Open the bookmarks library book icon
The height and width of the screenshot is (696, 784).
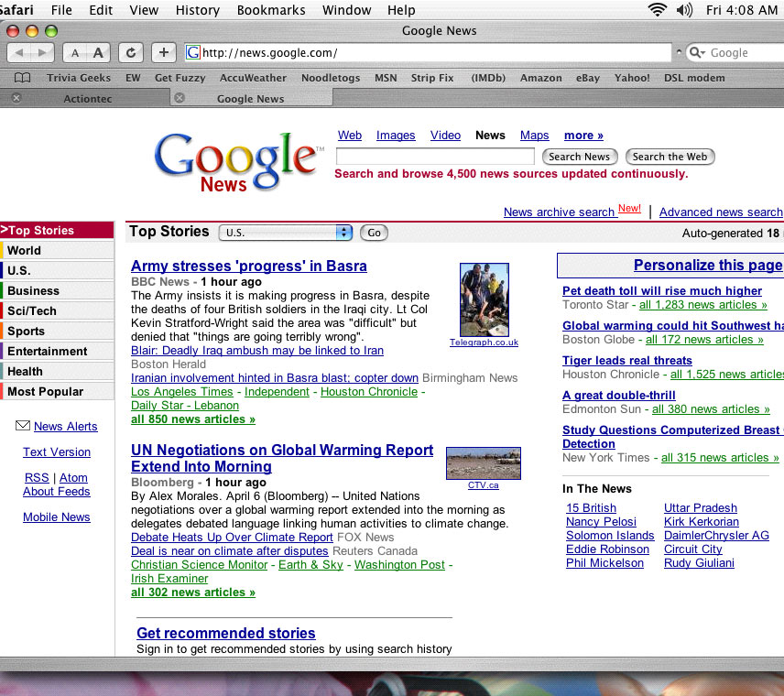pos(22,78)
